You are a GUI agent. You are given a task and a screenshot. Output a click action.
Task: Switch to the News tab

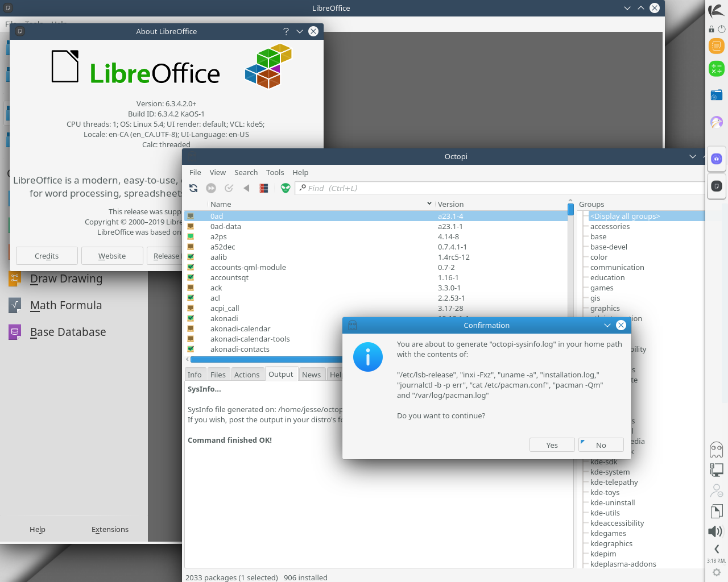pos(311,375)
